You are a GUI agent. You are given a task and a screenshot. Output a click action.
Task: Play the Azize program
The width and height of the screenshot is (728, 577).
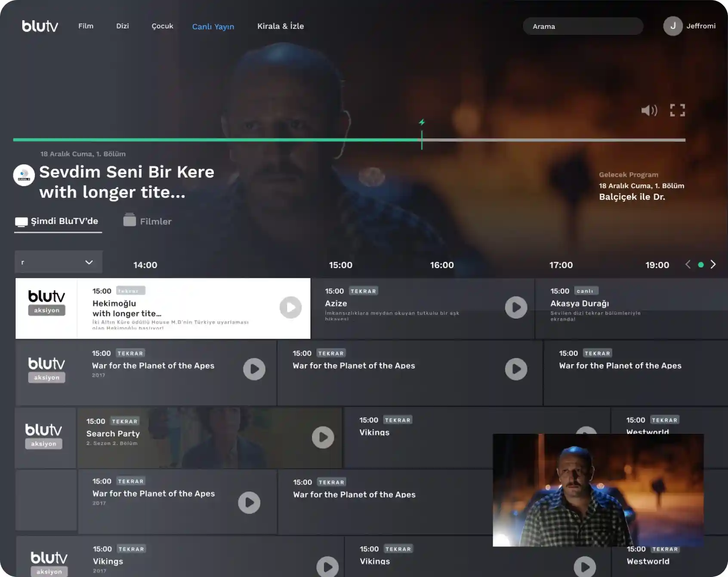click(x=516, y=307)
